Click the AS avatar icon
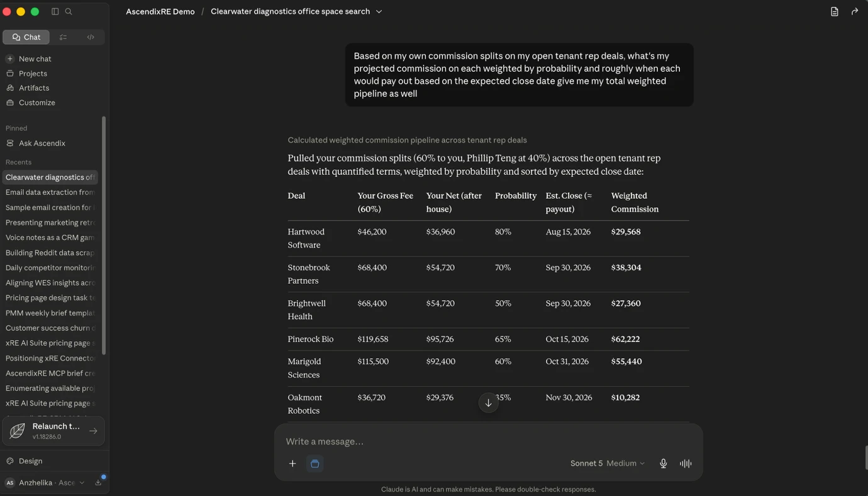The height and width of the screenshot is (496, 868). pos(9,483)
